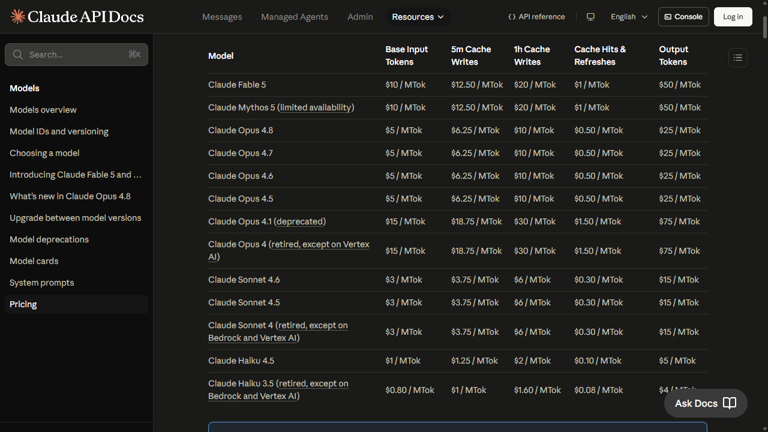
Task: Select System prompts in sidebar
Action: (x=42, y=283)
